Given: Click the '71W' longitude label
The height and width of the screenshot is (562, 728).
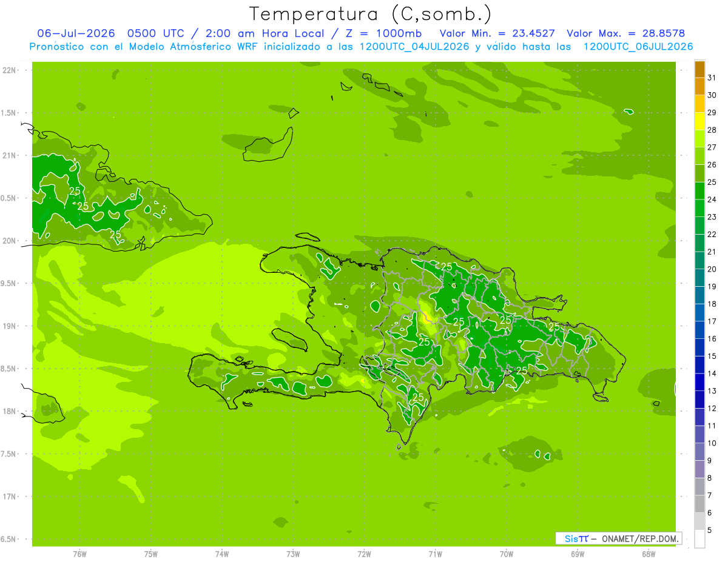Looking at the screenshot, I should pyautogui.click(x=435, y=554).
